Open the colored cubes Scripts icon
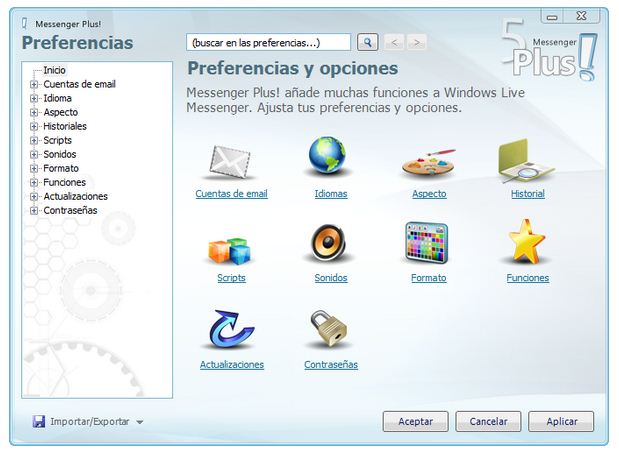This screenshot has width=619, height=454. tap(230, 251)
